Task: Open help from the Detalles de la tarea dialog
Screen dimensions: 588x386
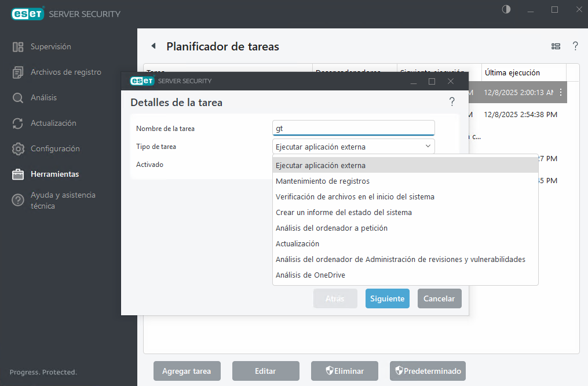Action: tap(452, 101)
